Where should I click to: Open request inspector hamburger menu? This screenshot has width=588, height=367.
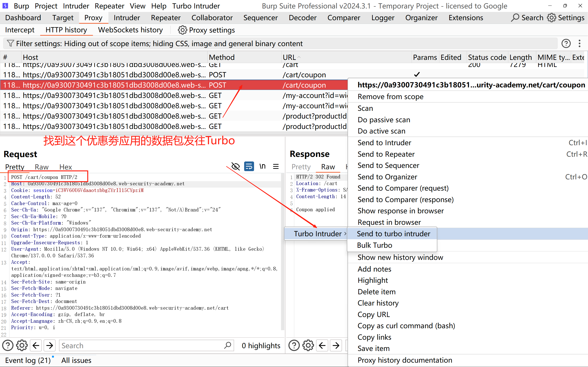coord(276,167)
